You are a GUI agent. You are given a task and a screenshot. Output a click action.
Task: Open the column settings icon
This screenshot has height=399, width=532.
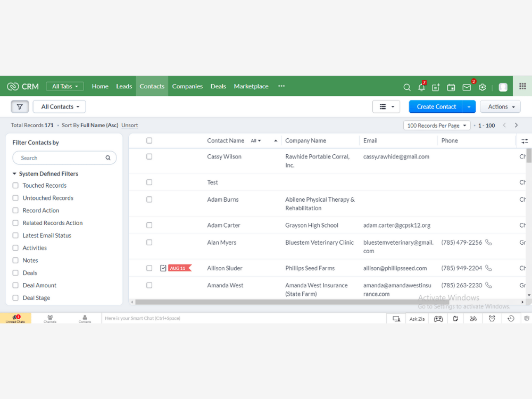tap(525, 141)
